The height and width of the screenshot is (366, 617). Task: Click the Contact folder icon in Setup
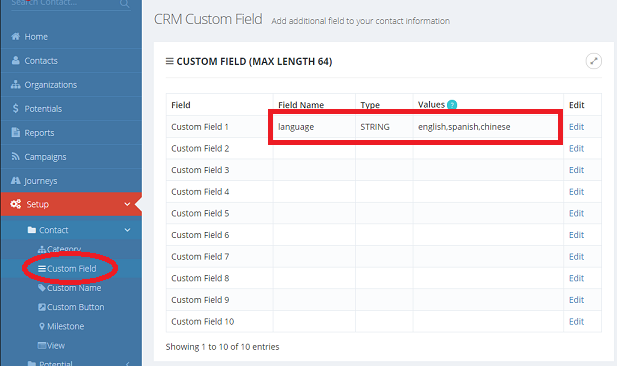pyautogui.click(x=32, y=230)
